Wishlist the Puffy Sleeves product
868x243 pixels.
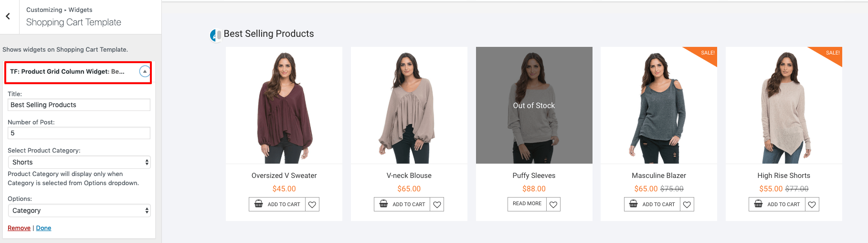point(553,205)
